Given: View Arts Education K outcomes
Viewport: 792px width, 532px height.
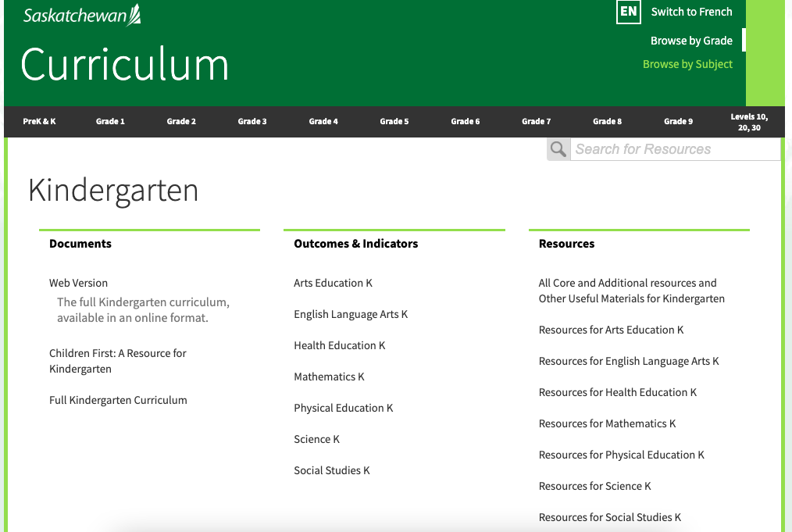Looking at the screenshot, I should [x=333, y=283].
